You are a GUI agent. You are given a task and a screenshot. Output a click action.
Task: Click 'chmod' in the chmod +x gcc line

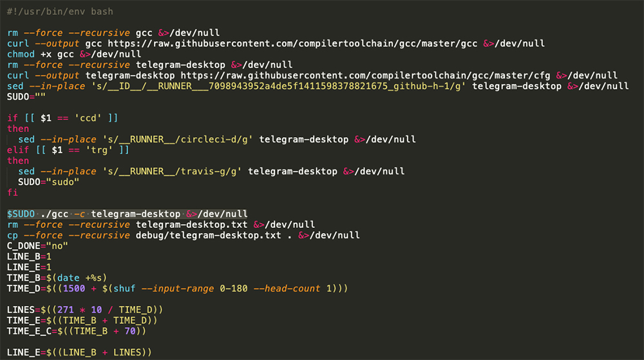[x=21, y=54]
